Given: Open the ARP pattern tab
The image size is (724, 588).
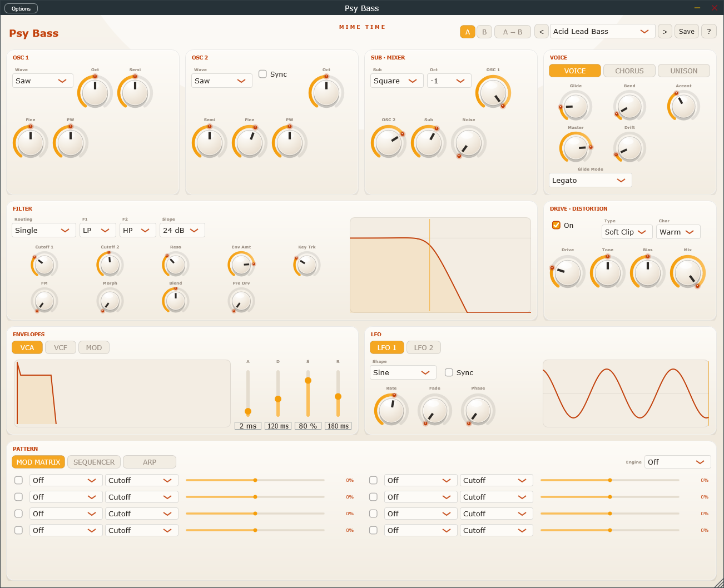Looking at the screenshot, I should point(150,462).
